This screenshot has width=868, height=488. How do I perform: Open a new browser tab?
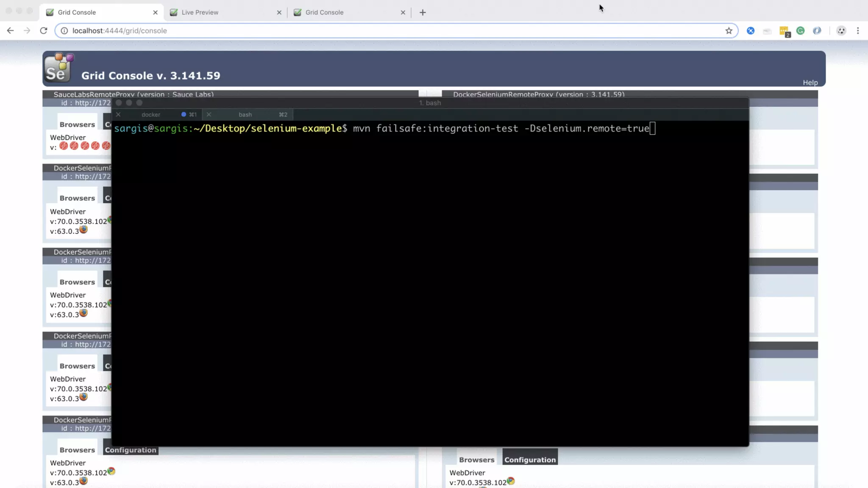point(423,12)
